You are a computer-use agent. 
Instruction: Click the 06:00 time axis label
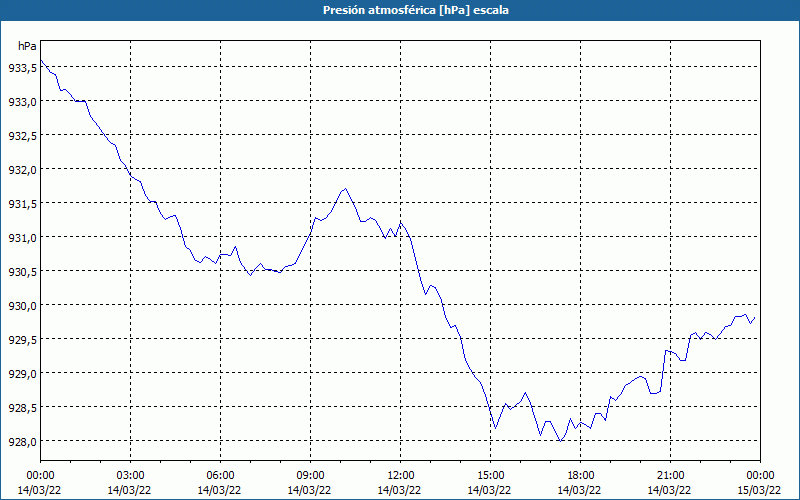click(220, 476)
